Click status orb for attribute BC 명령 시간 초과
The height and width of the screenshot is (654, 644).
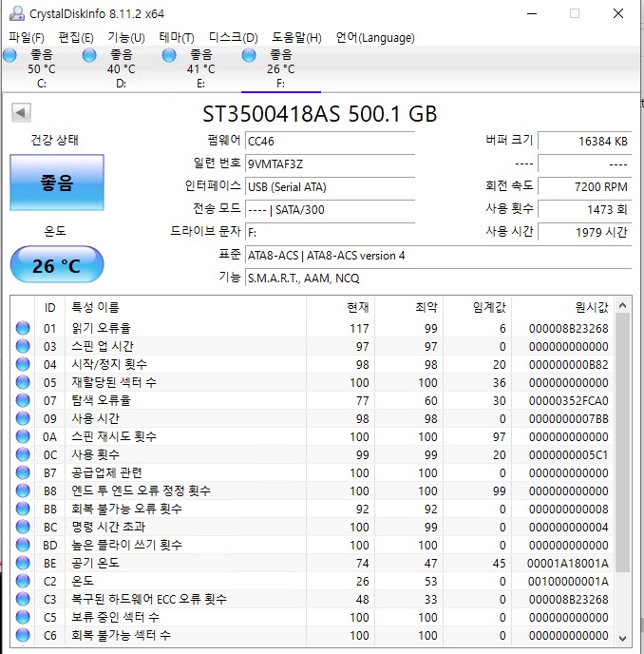[x=23, y=527]
